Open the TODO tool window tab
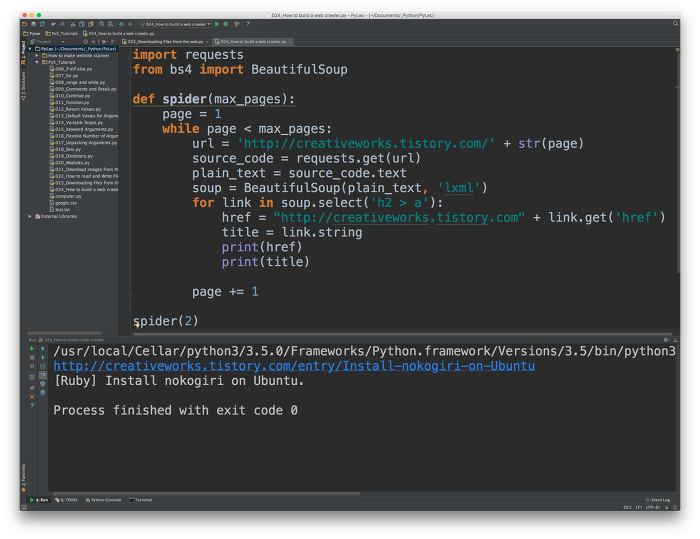The height and width of the screenshot is (539, 700). (66, 500)
